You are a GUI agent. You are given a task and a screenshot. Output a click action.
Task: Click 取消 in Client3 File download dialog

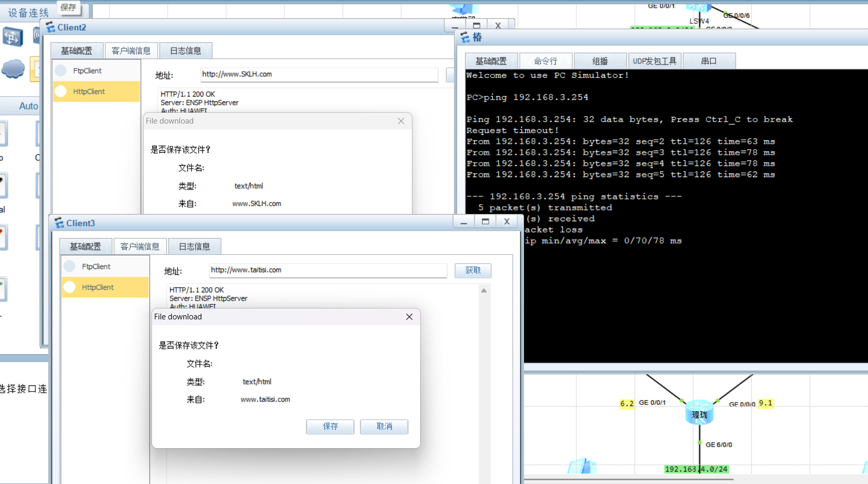384,426
